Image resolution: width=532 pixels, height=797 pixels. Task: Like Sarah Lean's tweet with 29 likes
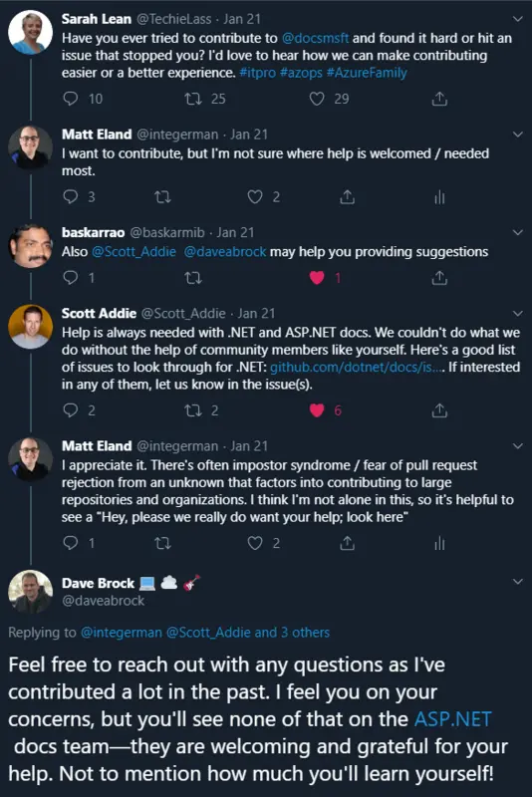[x=317, y=99]
